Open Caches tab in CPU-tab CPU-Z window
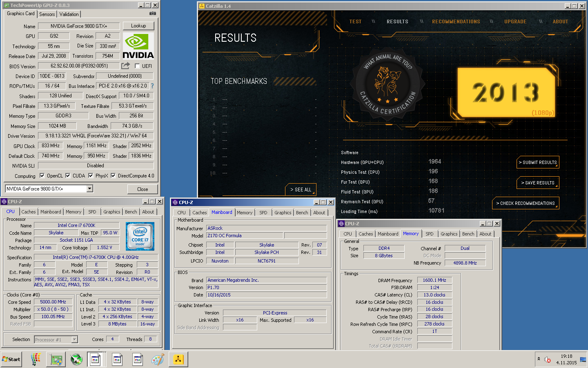The width and height of the screenshot is (588, 368). pos(29,212)
